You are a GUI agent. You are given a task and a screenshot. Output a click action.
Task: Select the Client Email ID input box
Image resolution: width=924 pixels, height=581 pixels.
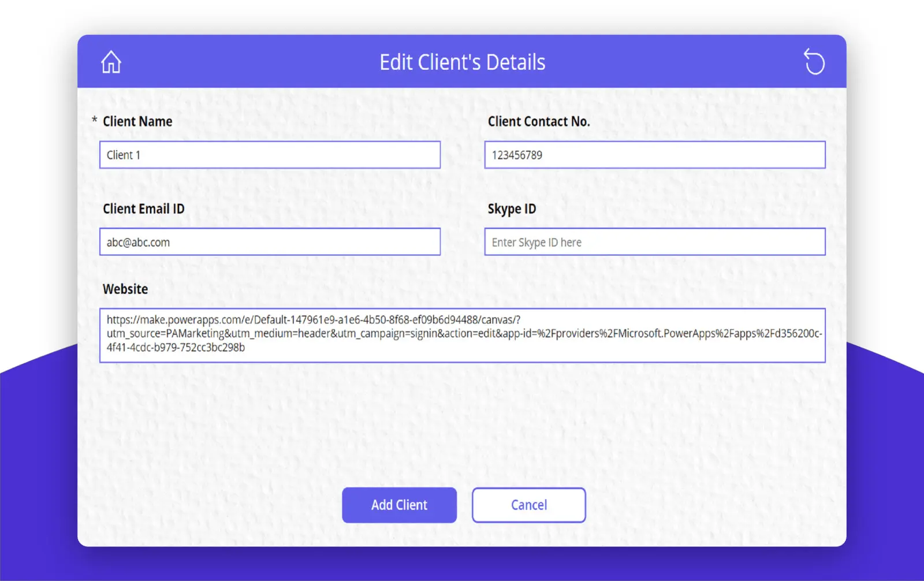270,242
